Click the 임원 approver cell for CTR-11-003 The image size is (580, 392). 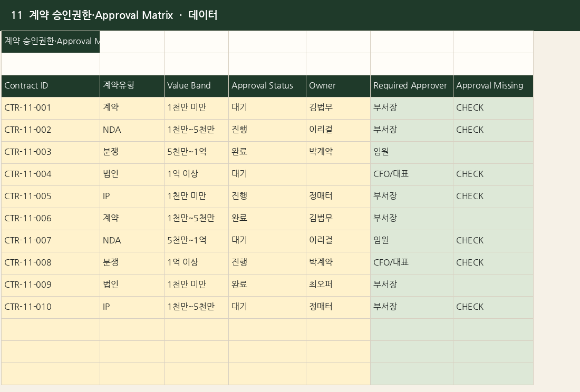click(412, 153)
